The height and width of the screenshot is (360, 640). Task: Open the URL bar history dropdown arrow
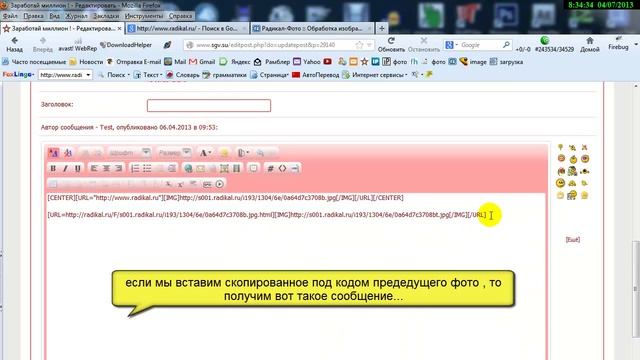click(x=369, y=45)
